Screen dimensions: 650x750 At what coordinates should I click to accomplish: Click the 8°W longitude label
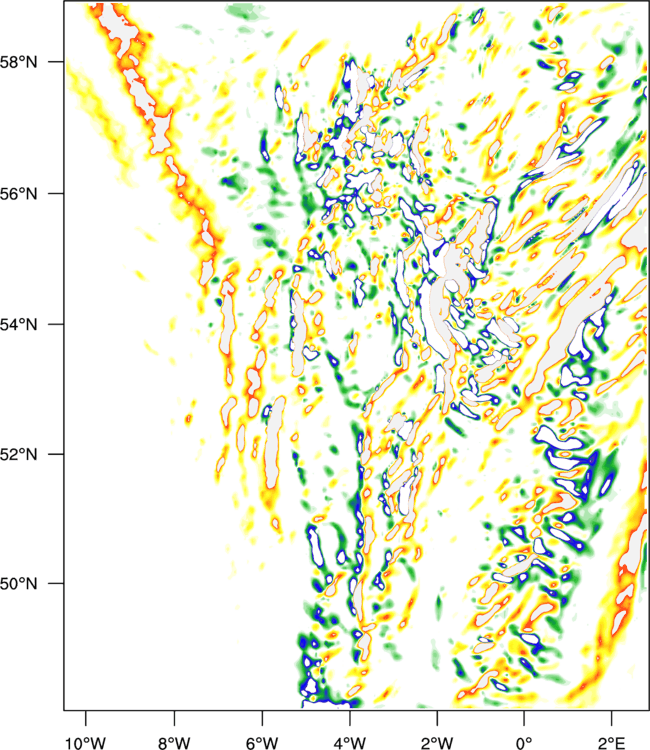[x=174, y=743]
